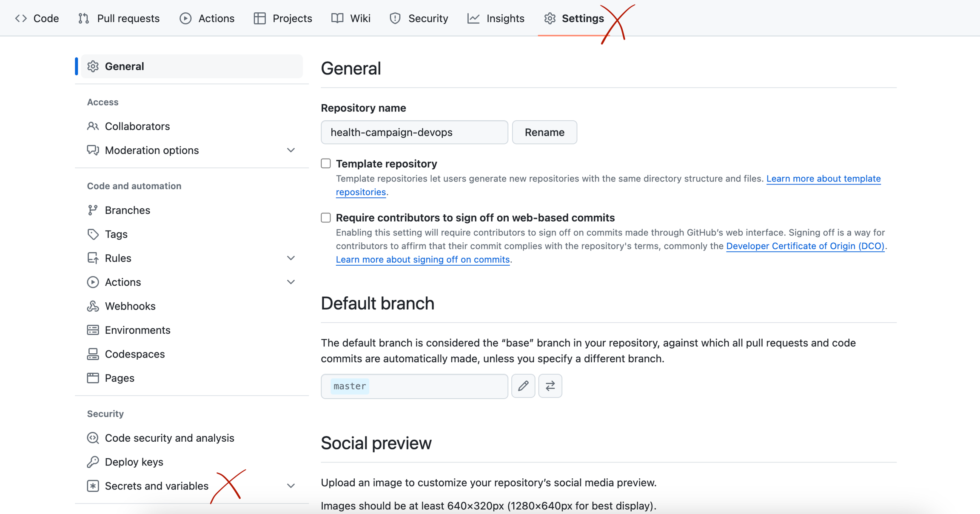Click the switch branch arrows icon

pyautogui.click(x=550, y=386)
